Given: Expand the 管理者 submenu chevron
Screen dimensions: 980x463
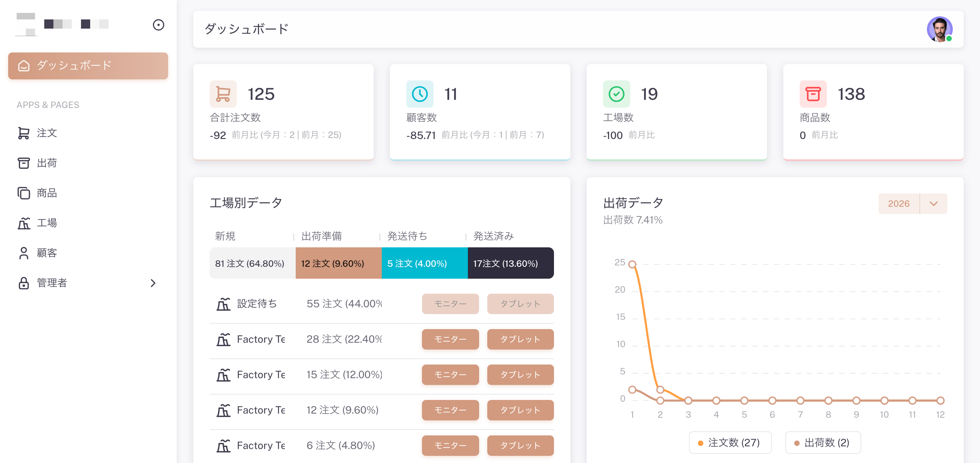Looking at the screenshot, I should click(x=153, y=283).
